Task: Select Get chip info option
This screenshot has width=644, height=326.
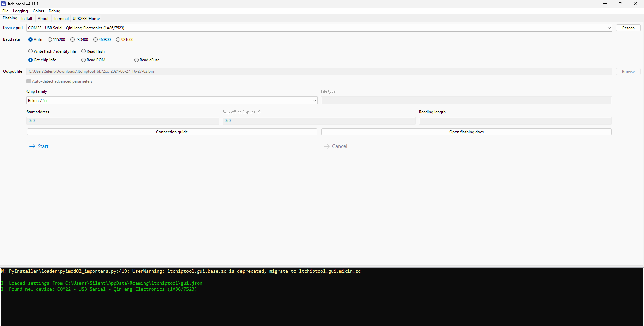Action: 42,60
